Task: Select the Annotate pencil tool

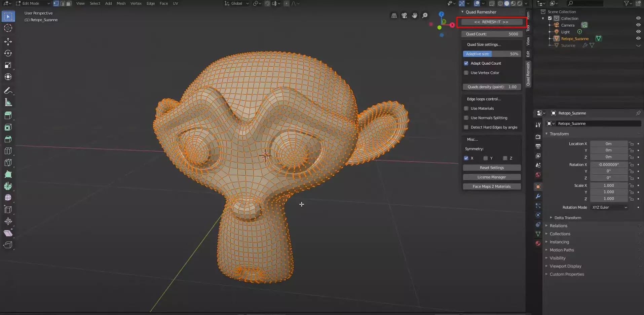Action: click(x=8, y=91)
